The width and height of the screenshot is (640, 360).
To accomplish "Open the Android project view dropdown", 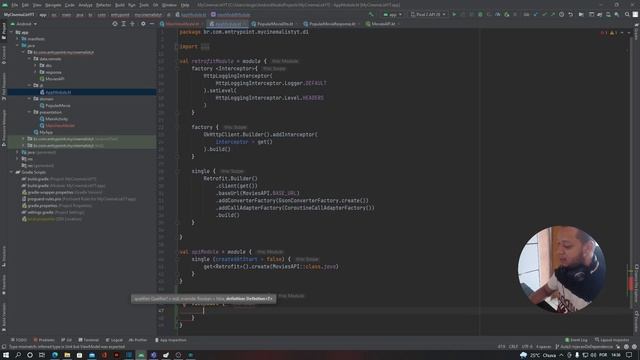I will click(24, 24).
